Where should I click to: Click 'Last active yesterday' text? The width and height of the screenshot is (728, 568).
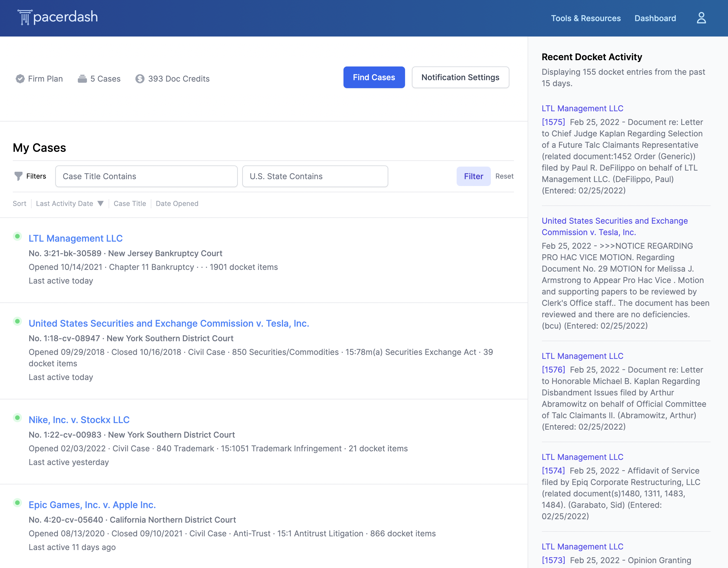click(69, 462)
